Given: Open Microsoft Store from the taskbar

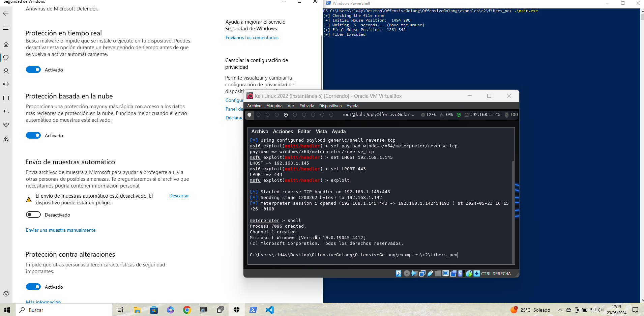Looking at the screenshot, I should coord(154,310).
